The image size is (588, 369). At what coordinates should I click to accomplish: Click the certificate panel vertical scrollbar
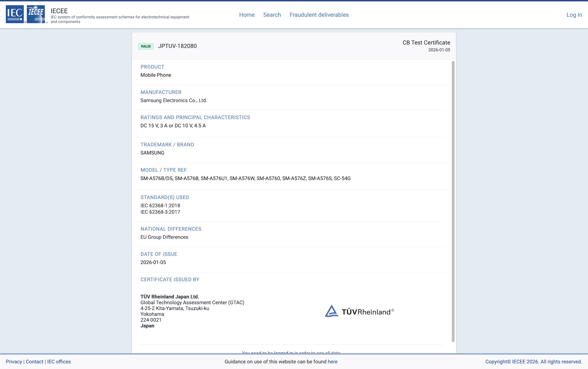(x=453, y=201)
